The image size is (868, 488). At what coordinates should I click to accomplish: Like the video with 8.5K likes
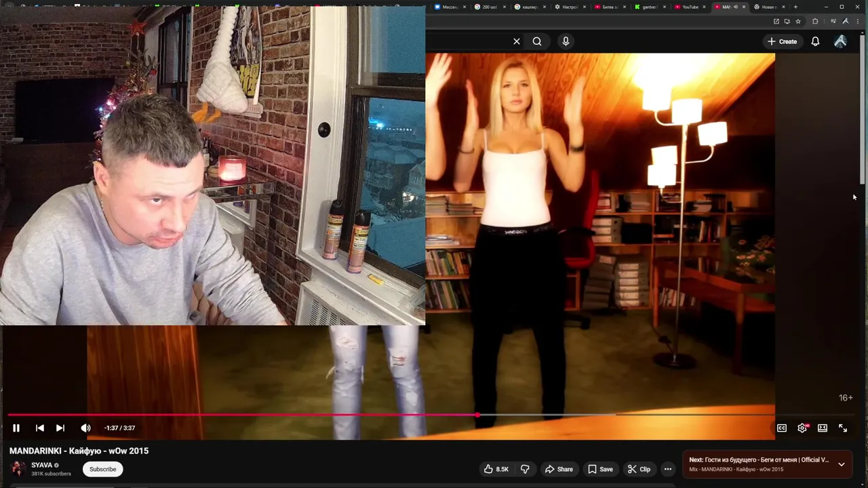click(496, 469)
